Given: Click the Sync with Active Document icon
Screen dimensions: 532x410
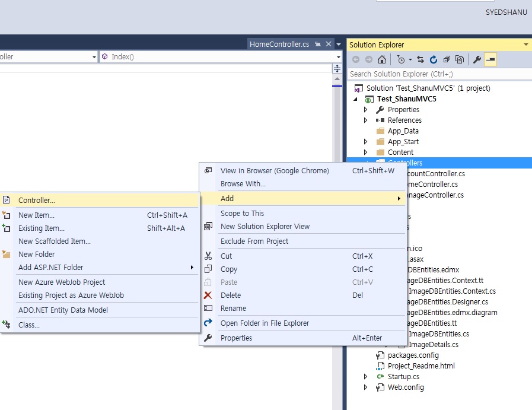Looking at the screenshot, I should [x=420, y=59].
